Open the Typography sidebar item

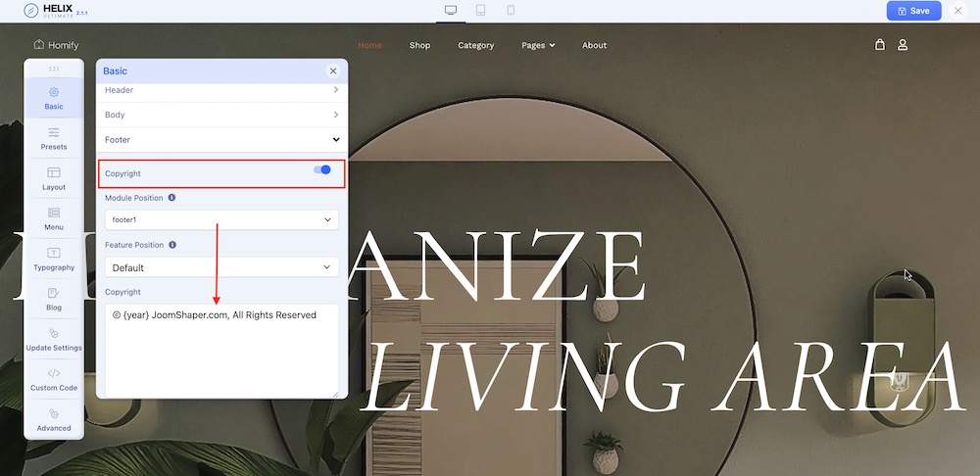(54, 260)
